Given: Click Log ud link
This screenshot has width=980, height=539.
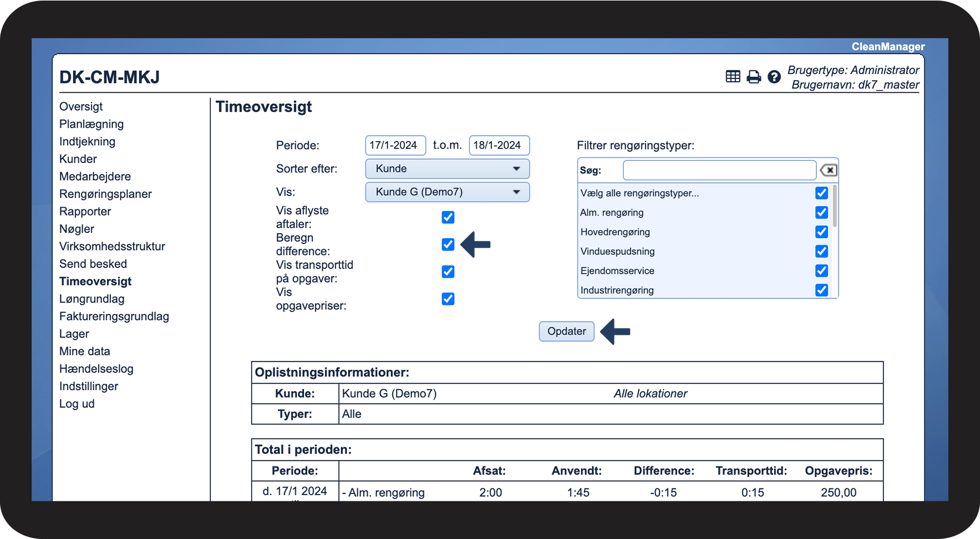Looking at the screenshot, I should click(77, 404).
